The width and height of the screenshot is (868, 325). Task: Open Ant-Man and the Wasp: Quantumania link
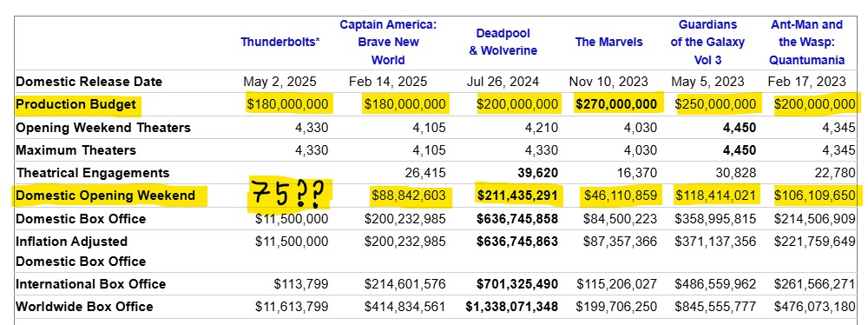pyautogui.click(x=807, y=43)
